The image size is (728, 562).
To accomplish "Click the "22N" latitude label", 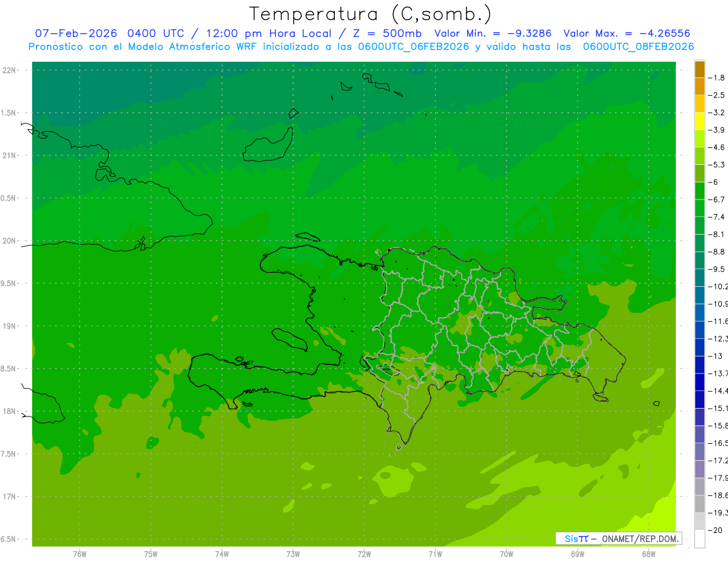I will point(10,70).
